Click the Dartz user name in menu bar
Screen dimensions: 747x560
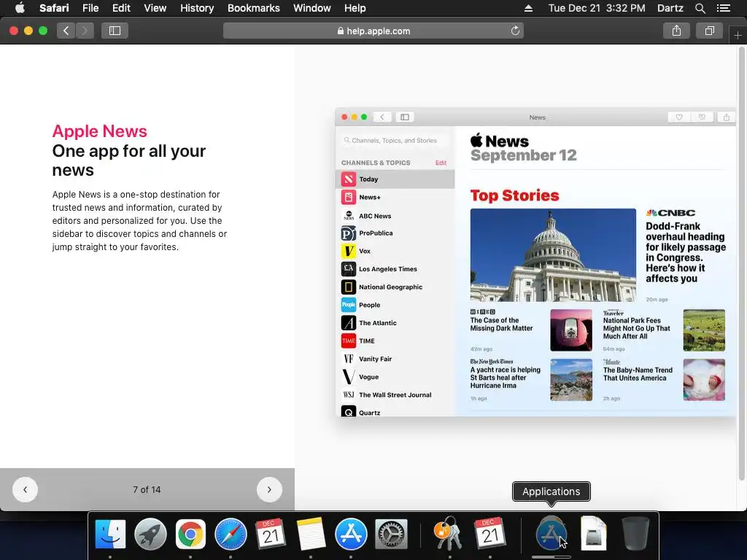tap(670, 8)
